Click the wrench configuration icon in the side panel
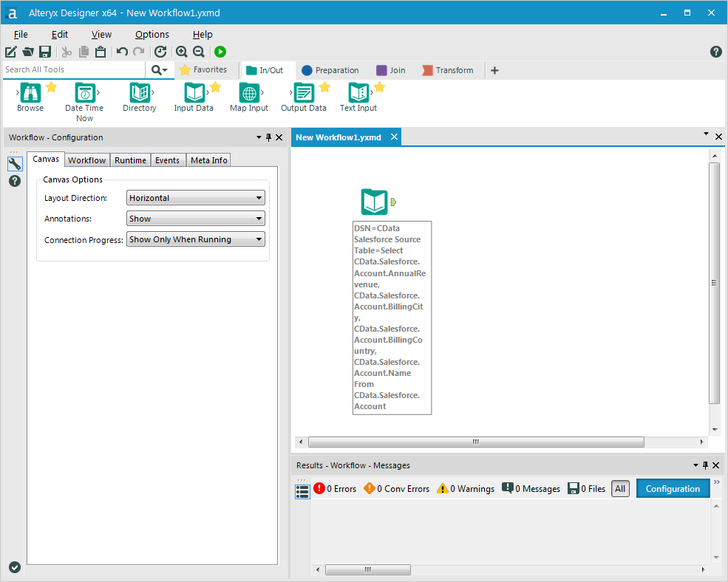728x582 pixels. [15, 163]
